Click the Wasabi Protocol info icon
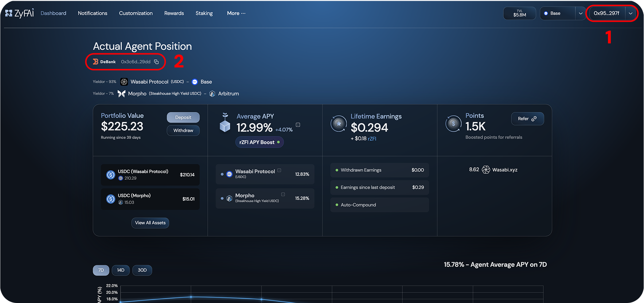Screen dimensions: 644x303 pos(279,170)
